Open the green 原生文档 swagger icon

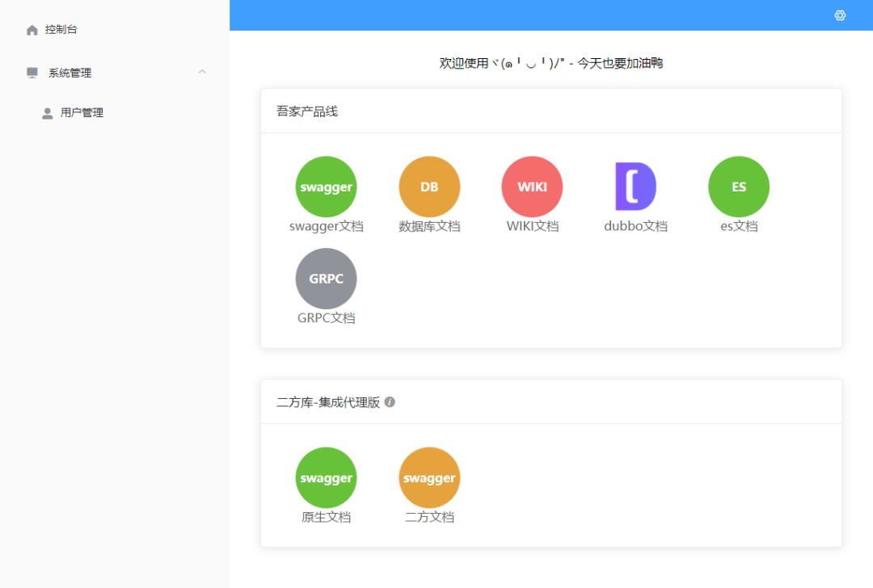(326, 477)
